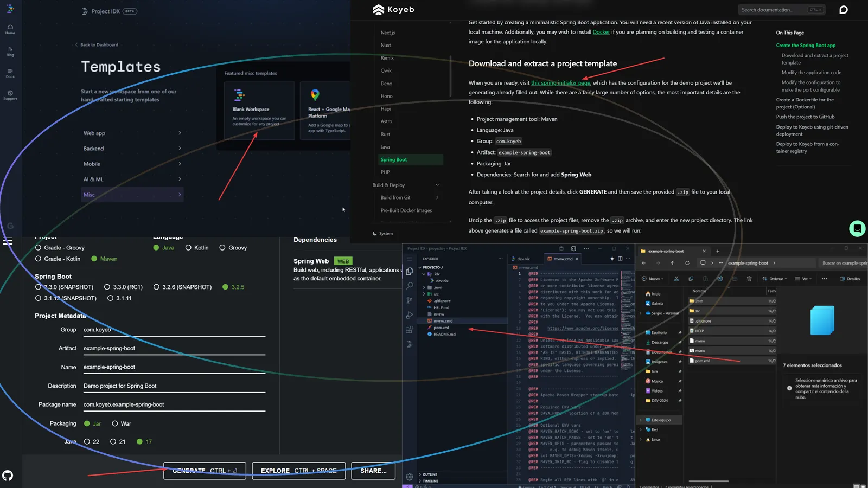868x488 pixels.
Task: Select the Blank Workspace template card
Action: point(259,111)
